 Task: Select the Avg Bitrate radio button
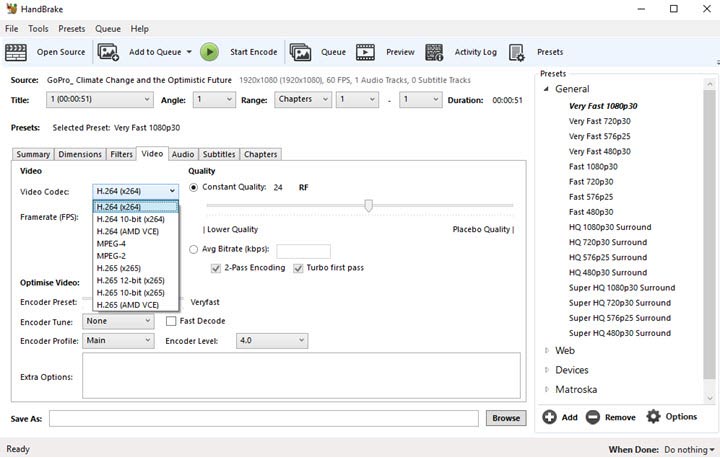(194, 249)
